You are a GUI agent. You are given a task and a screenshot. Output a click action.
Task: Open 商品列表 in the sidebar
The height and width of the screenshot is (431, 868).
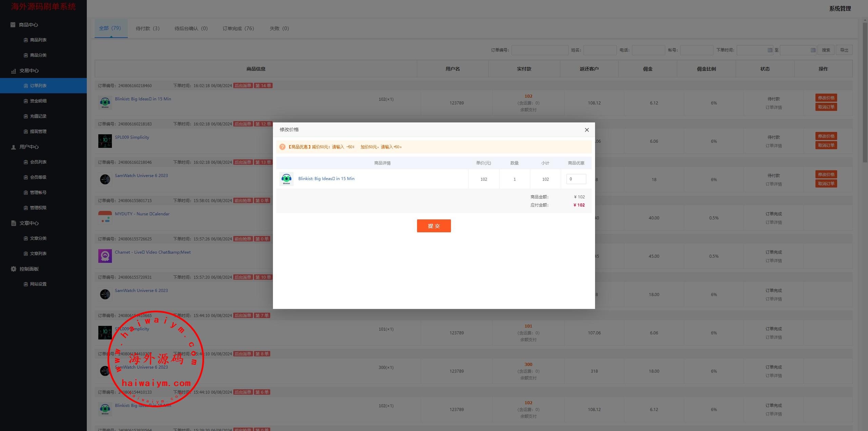[38, 40]
